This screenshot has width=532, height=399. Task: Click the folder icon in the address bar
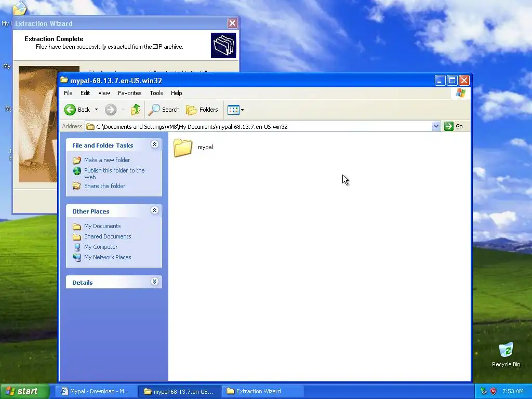click(90, 127)
